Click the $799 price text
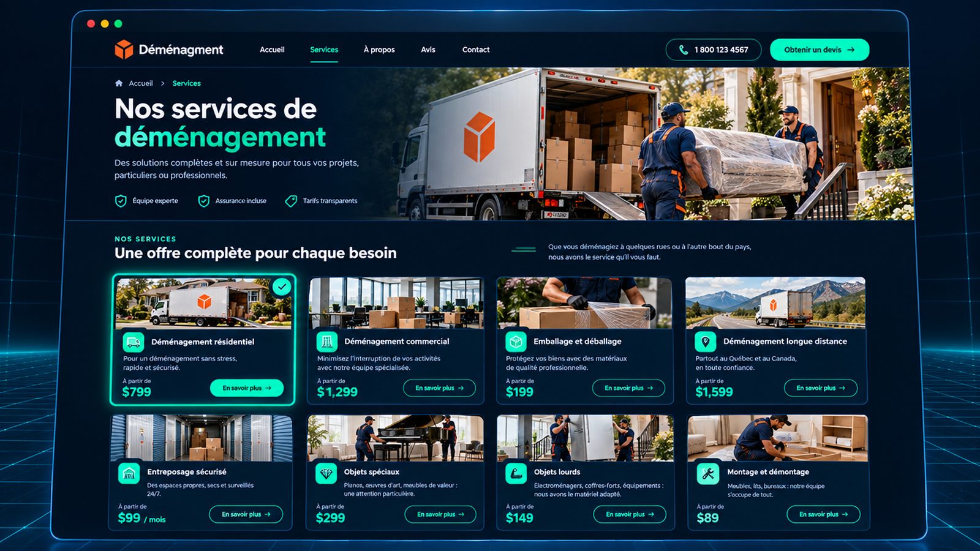The image size is (980, 551). [137, 392]
